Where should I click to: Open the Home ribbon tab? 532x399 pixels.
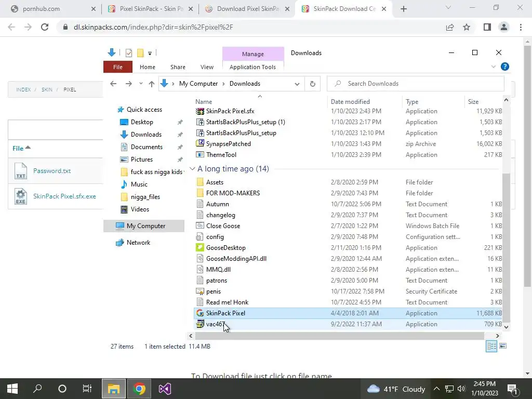tap(147, 67)
